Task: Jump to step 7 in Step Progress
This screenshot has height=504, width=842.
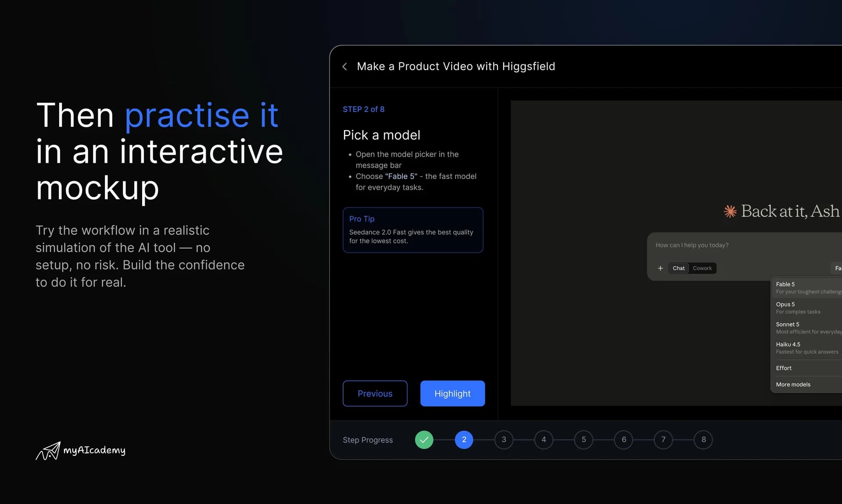Action: (663, 440)
